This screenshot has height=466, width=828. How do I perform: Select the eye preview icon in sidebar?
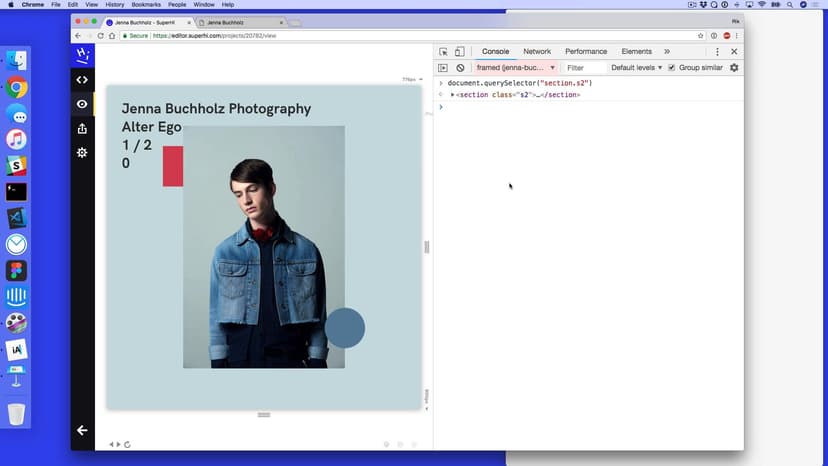(x=82, y=104)
